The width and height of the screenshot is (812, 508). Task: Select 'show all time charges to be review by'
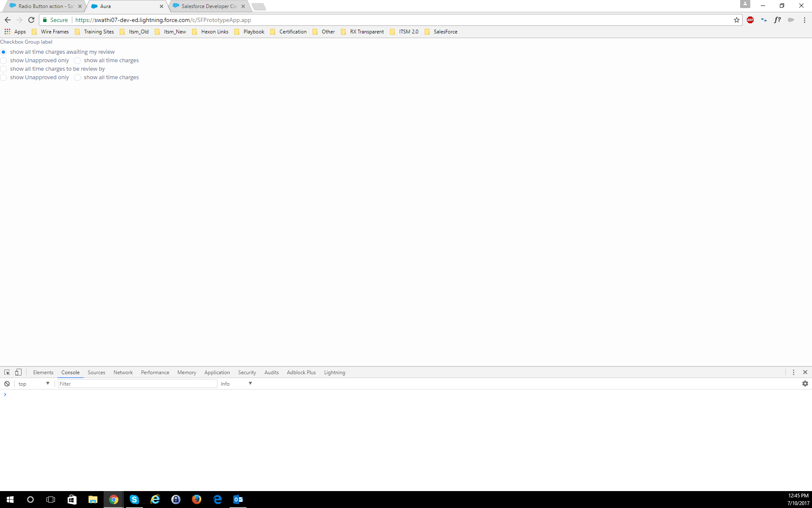[4, 69]
